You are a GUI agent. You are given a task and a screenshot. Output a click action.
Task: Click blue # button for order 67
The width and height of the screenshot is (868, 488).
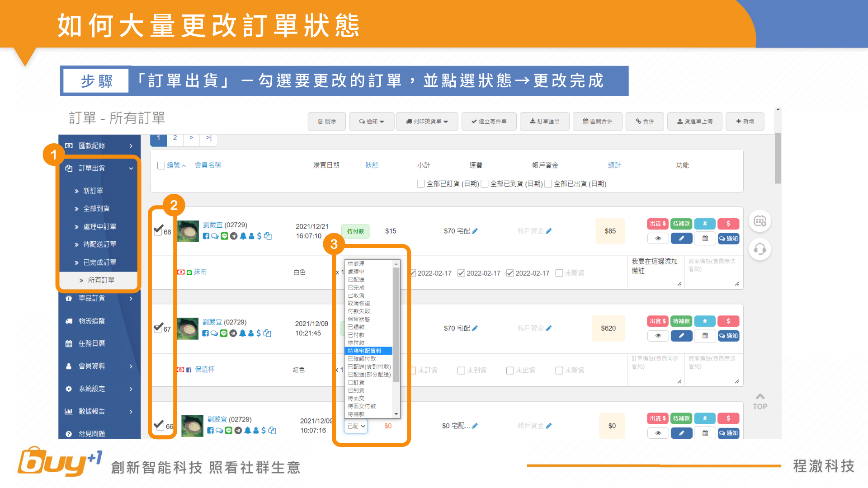pyautogui.click(x=704, y=321)
